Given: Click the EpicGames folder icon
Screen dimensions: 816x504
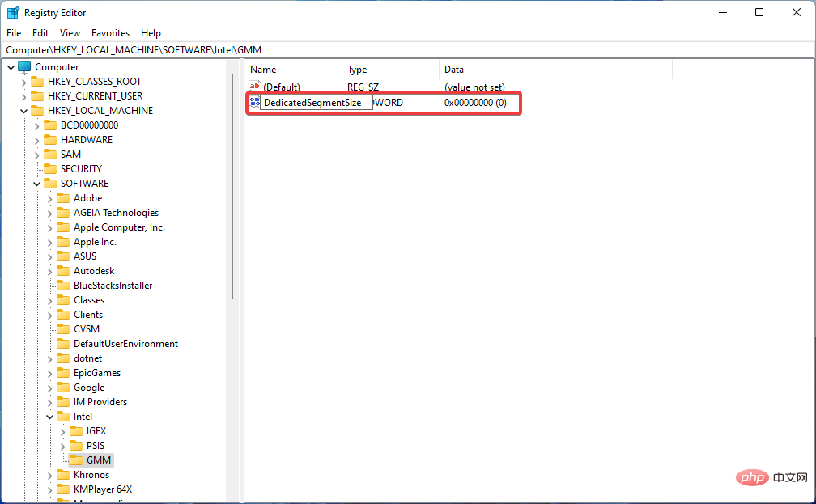Looking at the screenshot, I should click(63, 373).
